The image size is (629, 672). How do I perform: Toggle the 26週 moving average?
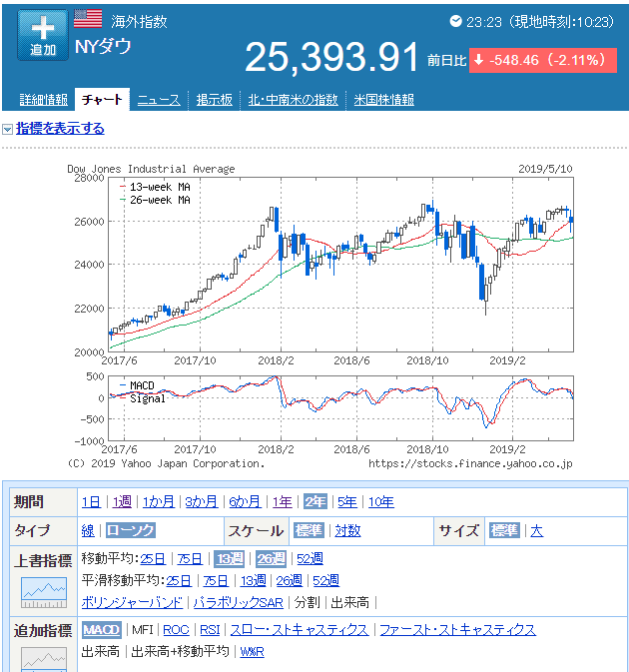[x=271, y=558]
